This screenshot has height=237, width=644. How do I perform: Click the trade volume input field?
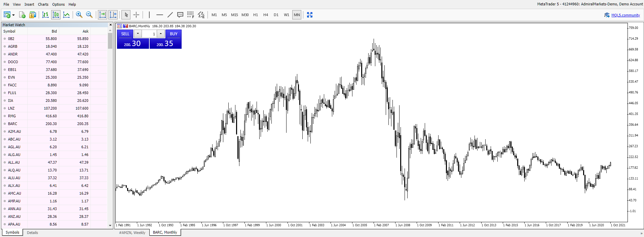(149, 34)
